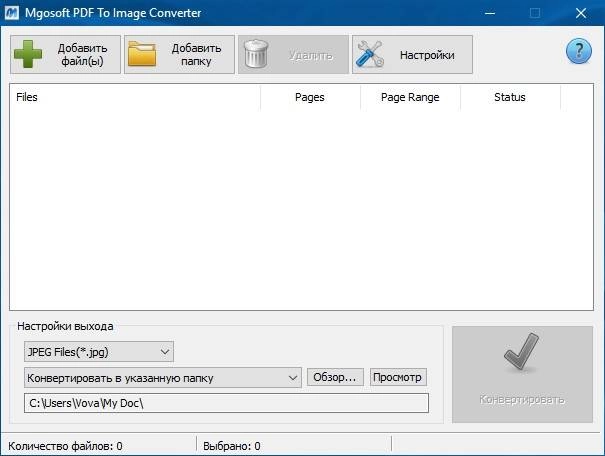Click the Files column header
Viewport: 605px width, 456px height.
(x=135, y=97)
